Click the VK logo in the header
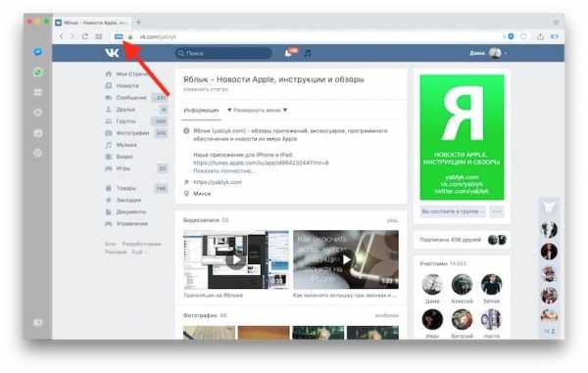Image resolution: width=588 pixels, height=373 pixels. (112, 53)
